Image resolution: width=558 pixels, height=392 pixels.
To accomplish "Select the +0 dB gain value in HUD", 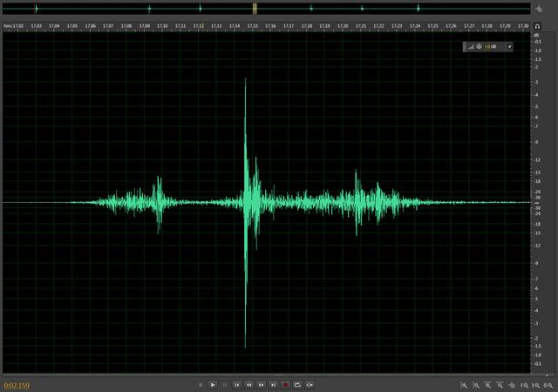I will tap(491, 46).
